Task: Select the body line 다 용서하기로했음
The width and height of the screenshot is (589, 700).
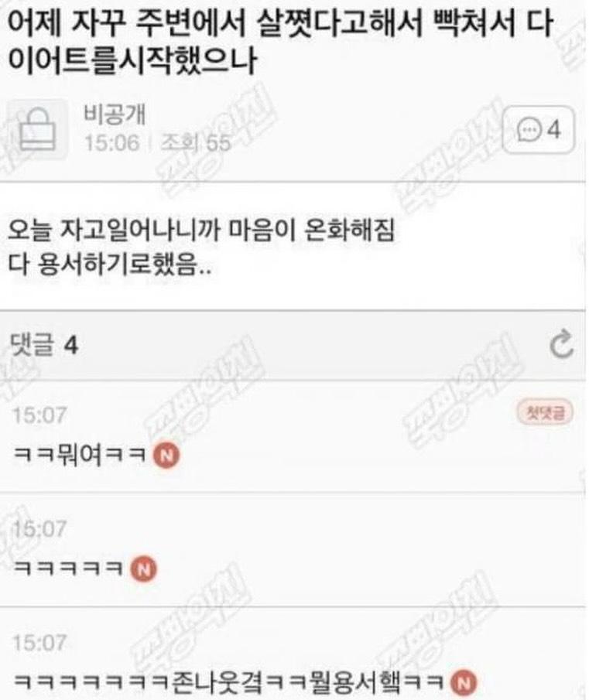Action: point(109,265)
